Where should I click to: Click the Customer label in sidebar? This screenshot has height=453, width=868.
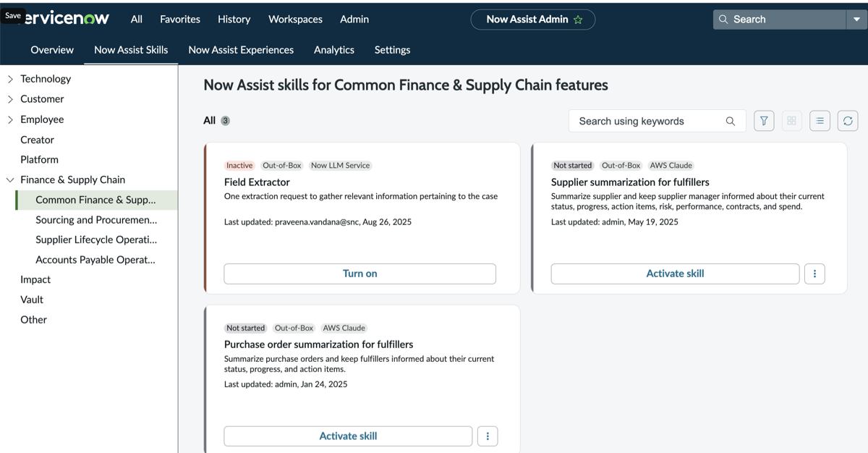[x=42, y=99]
